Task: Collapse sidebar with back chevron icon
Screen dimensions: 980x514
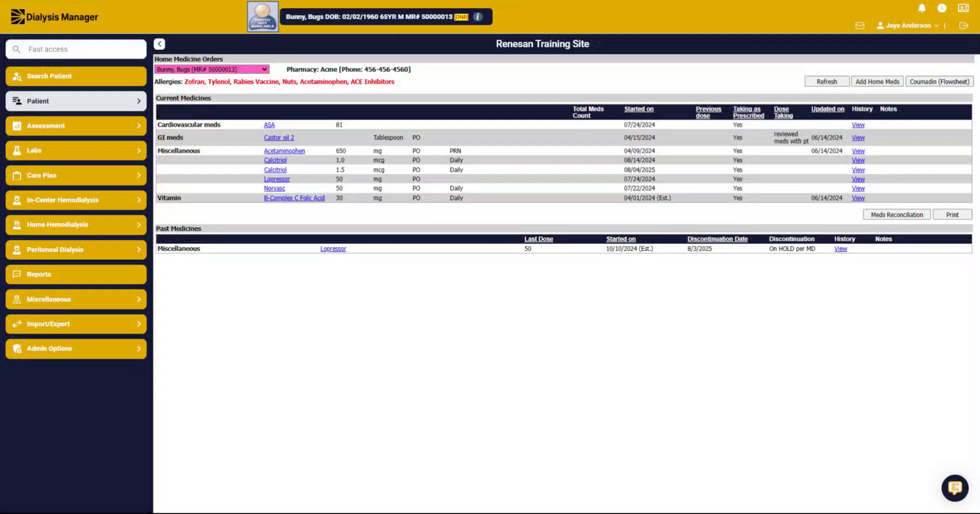Action: (x=159, y=44)
